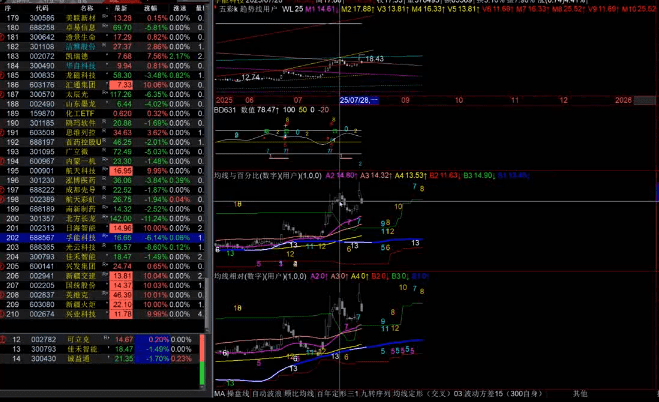Click the red marker icon beside row 205
The image size is (659, 402).
point(3,267)
